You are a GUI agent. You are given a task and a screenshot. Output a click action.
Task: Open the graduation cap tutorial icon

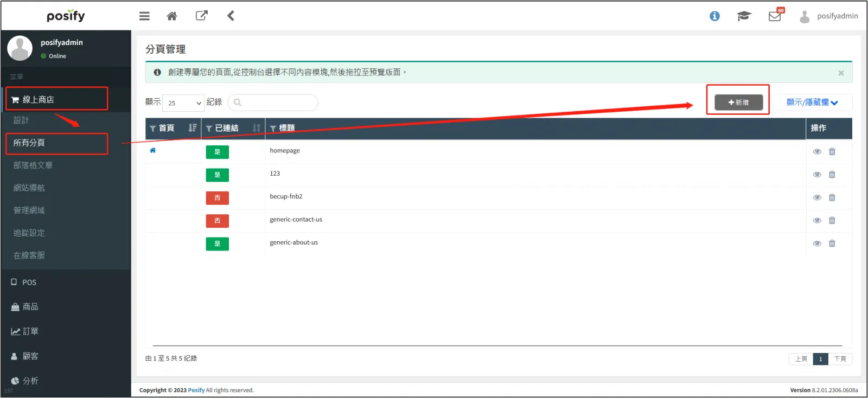click(x=744, y=16)
